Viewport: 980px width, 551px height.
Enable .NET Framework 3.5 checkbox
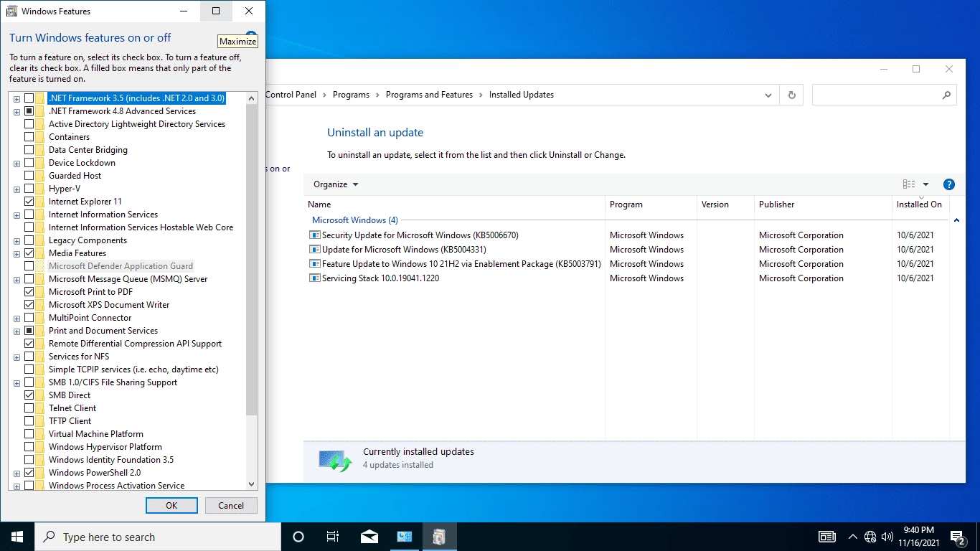[x=29, y=98]
